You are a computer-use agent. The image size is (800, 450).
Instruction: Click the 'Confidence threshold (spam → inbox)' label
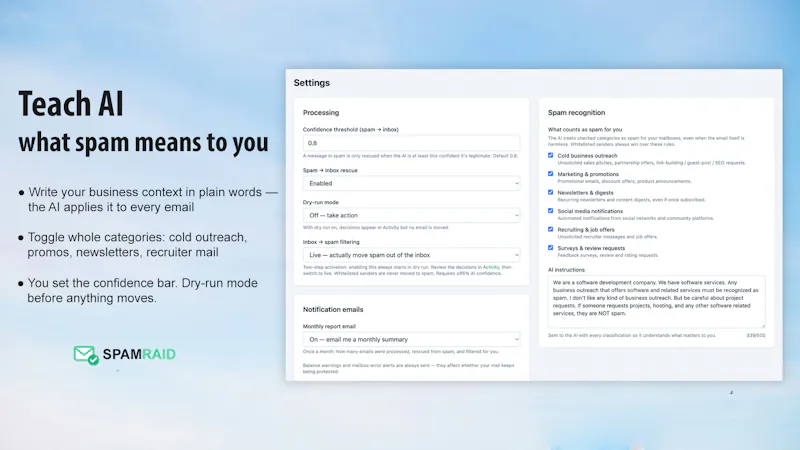point(351,130)
